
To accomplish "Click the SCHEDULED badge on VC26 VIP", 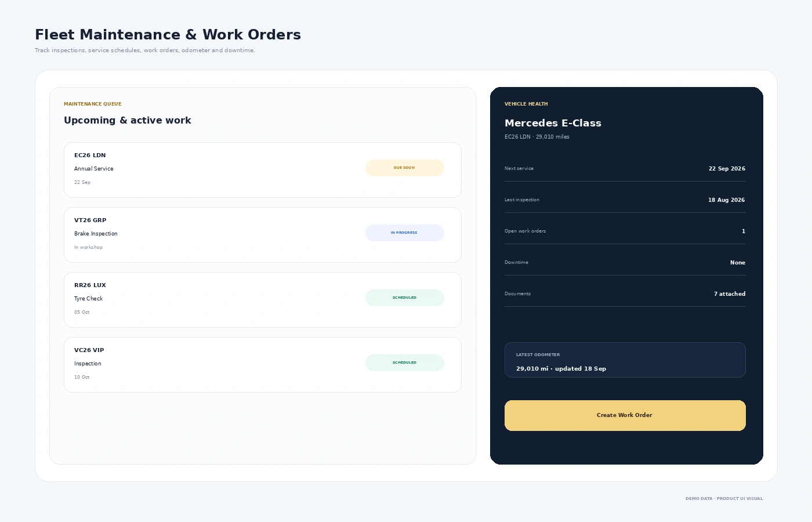I will [405, 362].
